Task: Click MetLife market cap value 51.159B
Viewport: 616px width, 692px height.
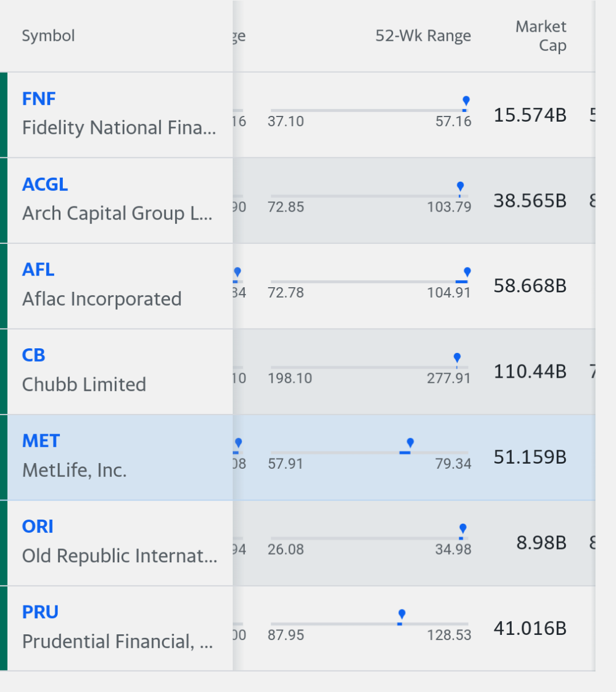Action: click(530, 457)
